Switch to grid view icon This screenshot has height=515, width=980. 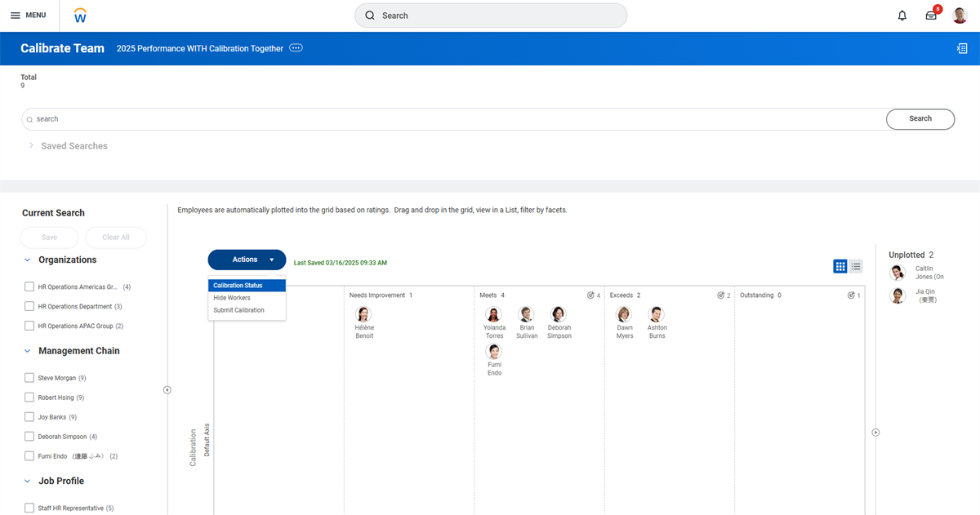click(x=840, y=266)
